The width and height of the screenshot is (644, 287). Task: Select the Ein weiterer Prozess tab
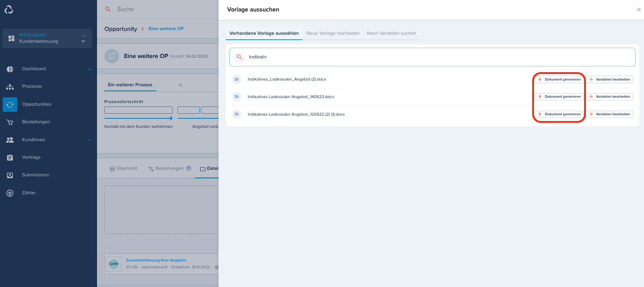pos(130,85)
